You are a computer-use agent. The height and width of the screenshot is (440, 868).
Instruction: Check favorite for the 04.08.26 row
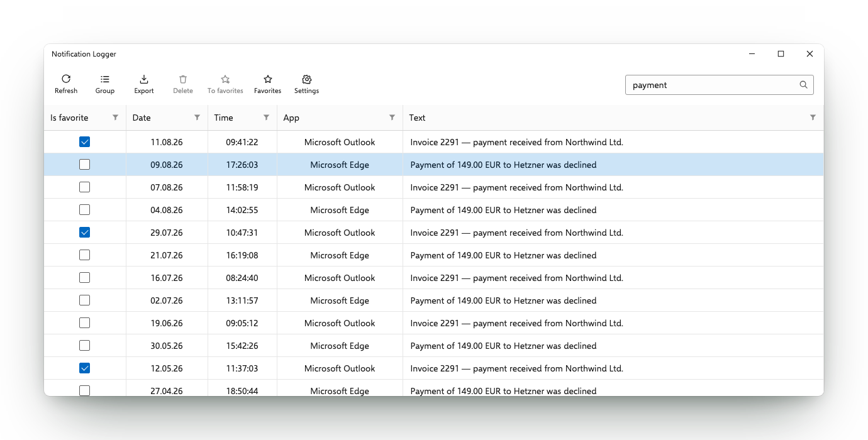click(85, 210)
